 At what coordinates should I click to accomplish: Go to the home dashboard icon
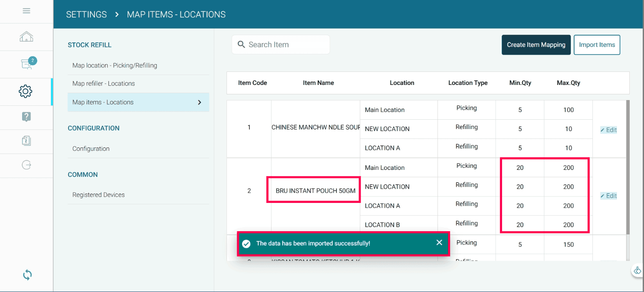[26, 37]
